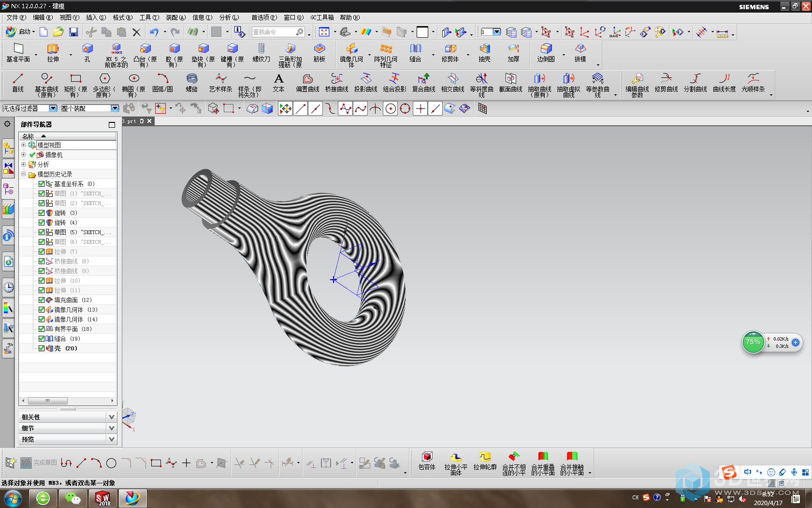Toggle the 旋转 (4) feature checkbox
This screenshot has height=508, width=812.
(42, 223)
